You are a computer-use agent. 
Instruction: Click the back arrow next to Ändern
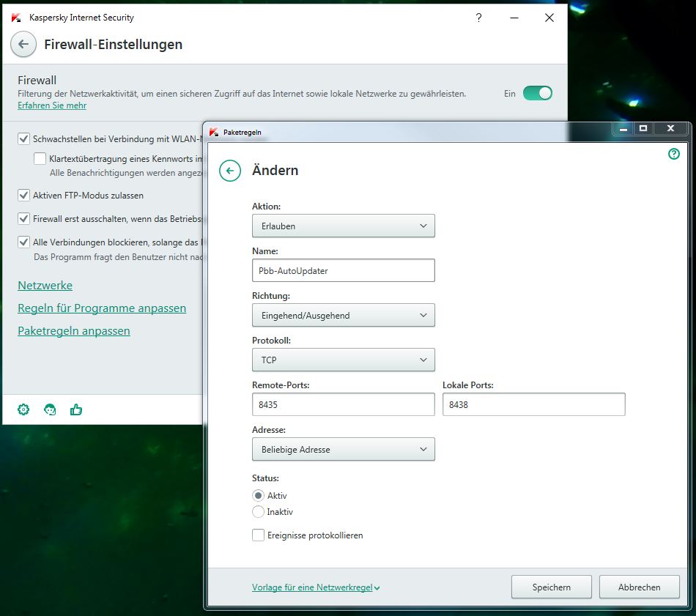pyautogui.click(x=230, y=171)
